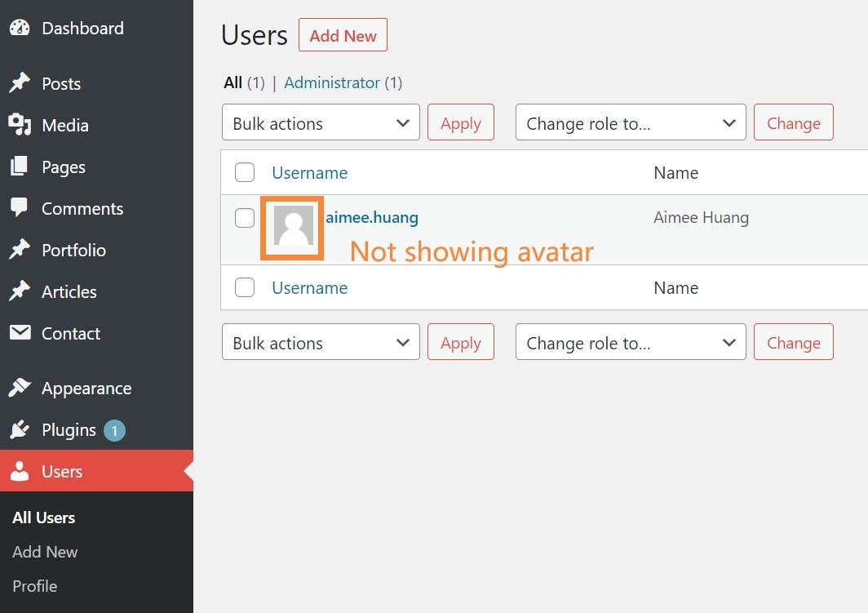This screenshot has width=868, height=613.
Task: Click the Posts pushpin icon
Action: 20,83
